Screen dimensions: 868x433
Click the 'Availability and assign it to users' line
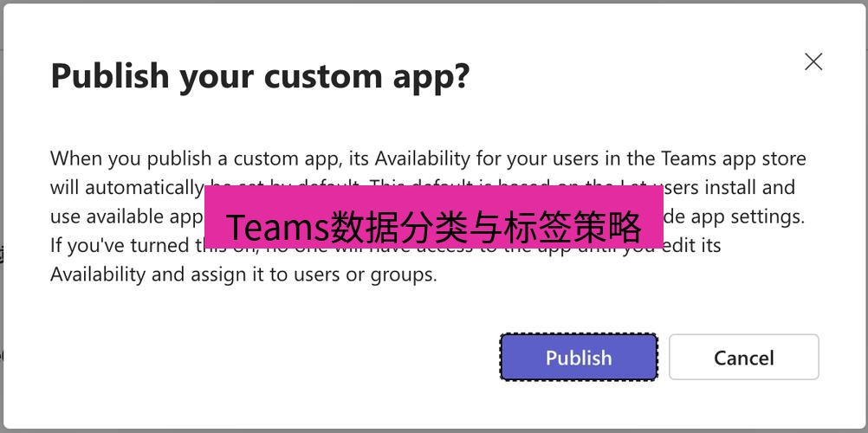(243, 274)
